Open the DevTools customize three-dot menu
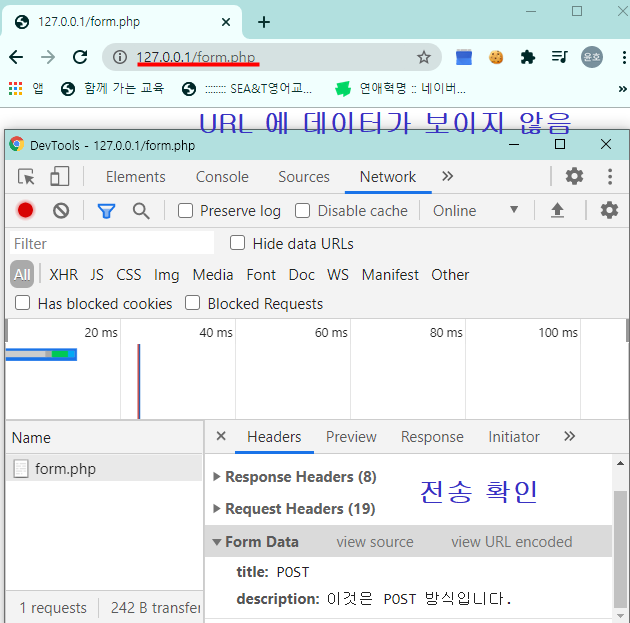 610,176
